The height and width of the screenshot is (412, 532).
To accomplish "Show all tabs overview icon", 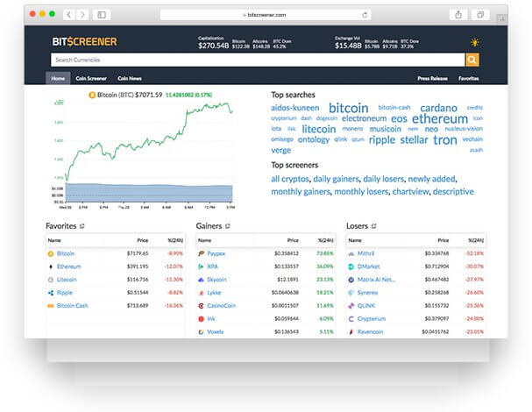I will click(x=480, y=15).
